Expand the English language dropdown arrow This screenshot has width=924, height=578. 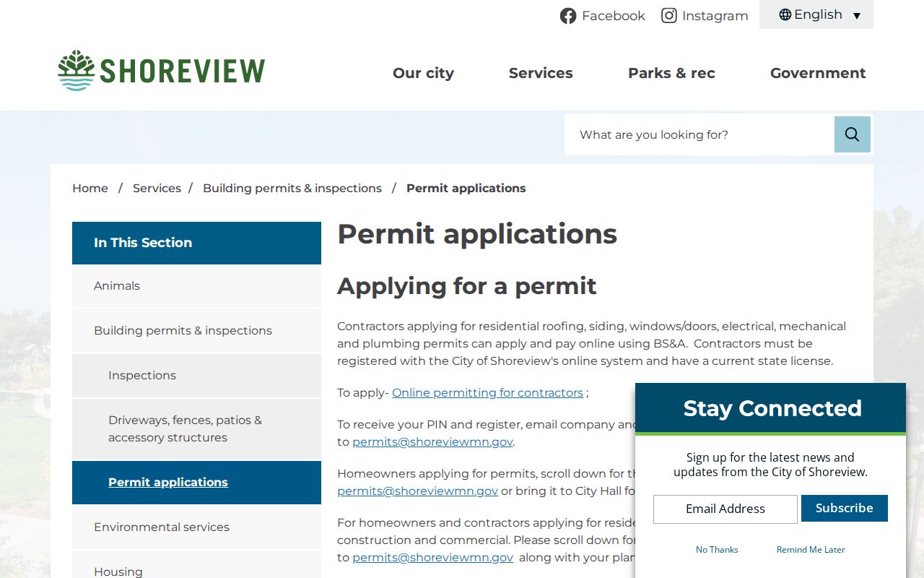point(857,16)
